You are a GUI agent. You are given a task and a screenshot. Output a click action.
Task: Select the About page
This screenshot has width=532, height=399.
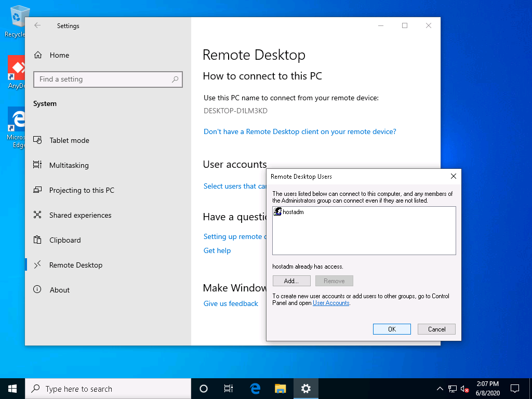[x=59, y=290]
